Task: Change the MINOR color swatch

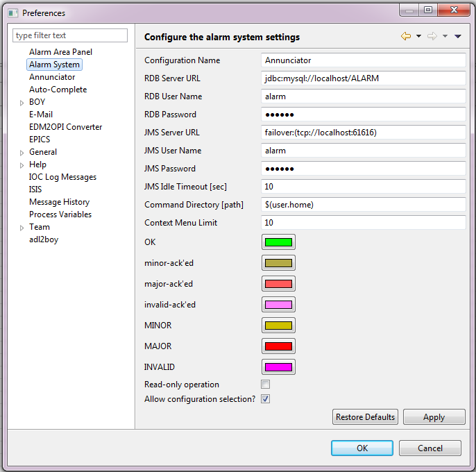Action: click(x=278, y=326)
